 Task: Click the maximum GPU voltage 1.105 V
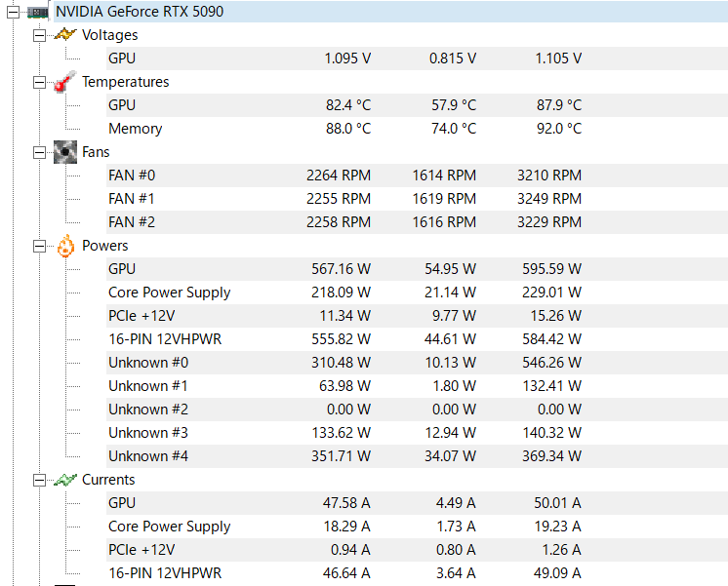[558, 59]
